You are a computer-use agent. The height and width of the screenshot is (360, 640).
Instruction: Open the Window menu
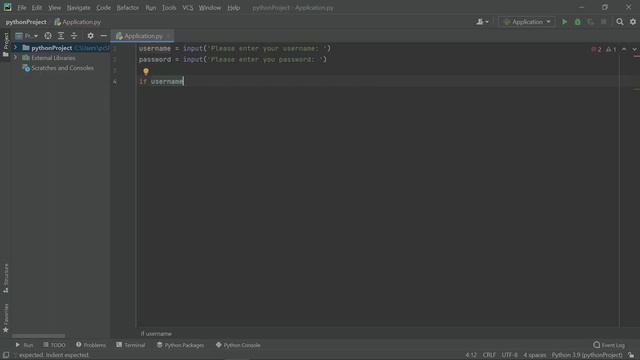coord(210,8)
